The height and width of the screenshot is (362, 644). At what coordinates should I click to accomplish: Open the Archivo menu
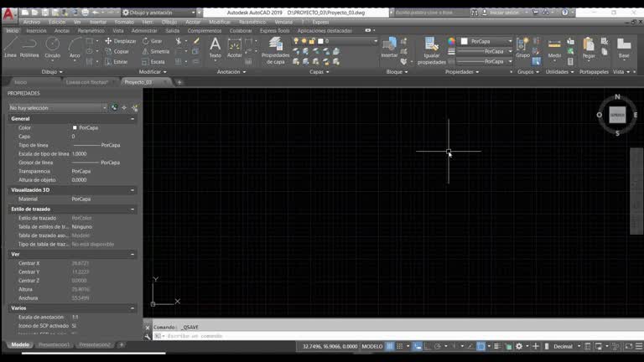[32, 22]
